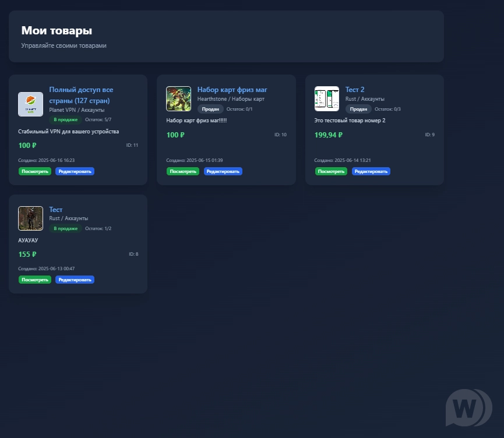
Task: Click the Rust Тест product thumbnail
Action: pyautogui.click(x=30, y=218)
